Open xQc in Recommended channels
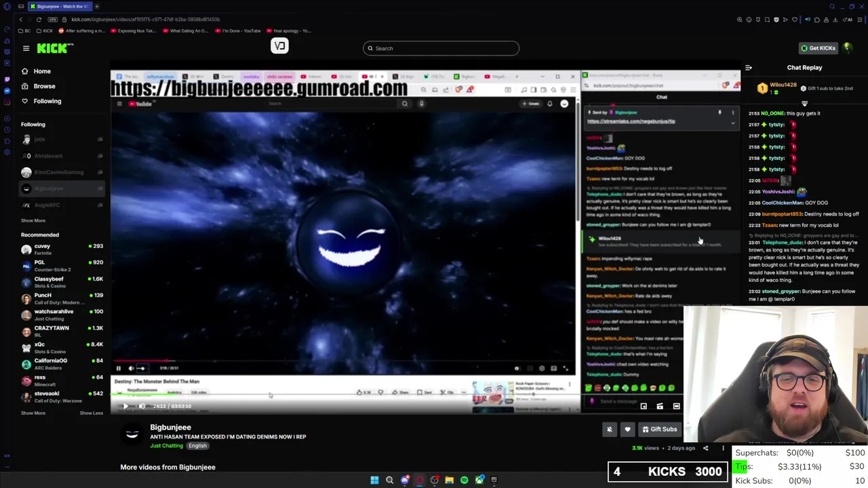 (x=62, y=348)
